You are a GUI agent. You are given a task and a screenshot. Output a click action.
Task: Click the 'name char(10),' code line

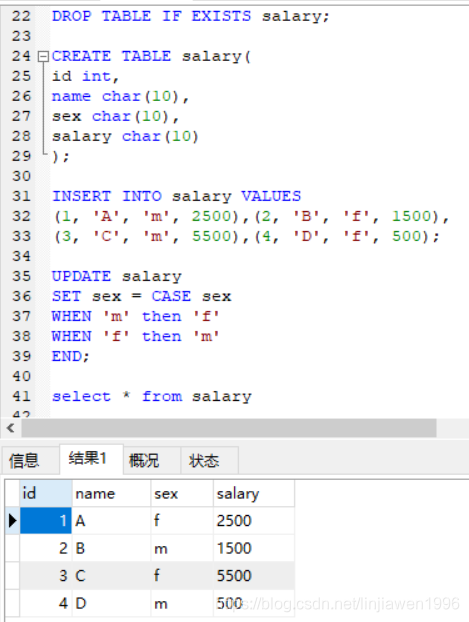pos(120,96)
